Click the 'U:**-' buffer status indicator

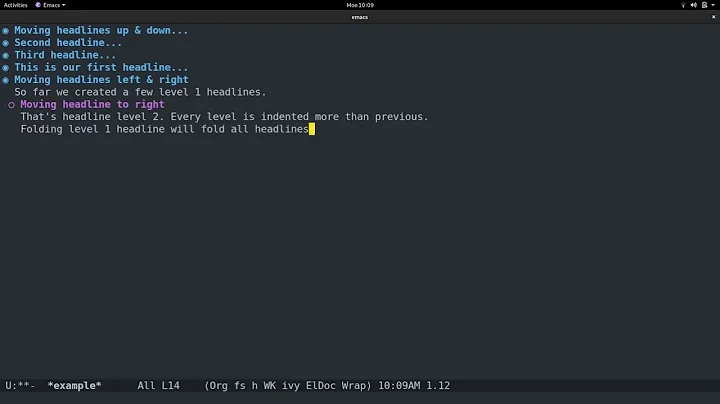tap(20, 386)
